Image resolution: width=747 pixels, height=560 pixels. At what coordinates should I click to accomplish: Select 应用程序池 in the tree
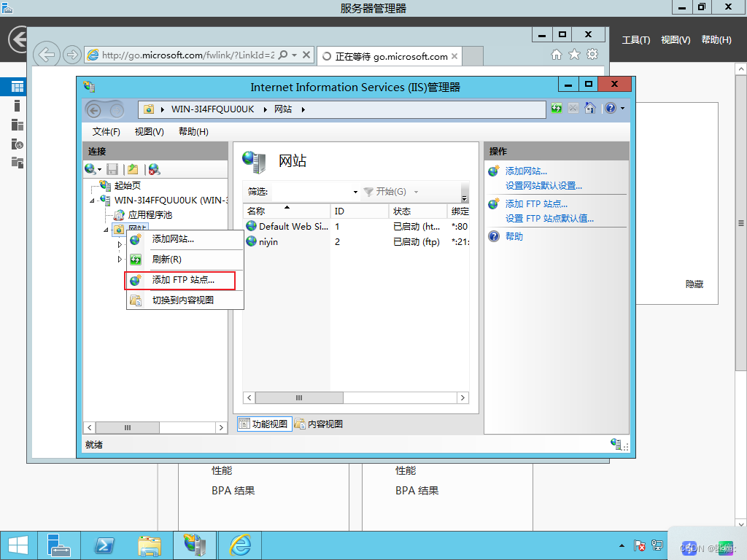coord(150,215)
